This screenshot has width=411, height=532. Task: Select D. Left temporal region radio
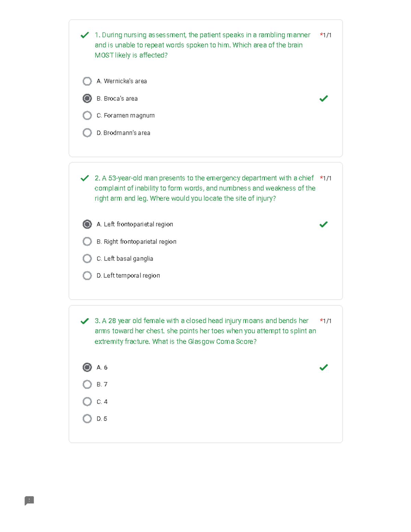coord(87,275)
